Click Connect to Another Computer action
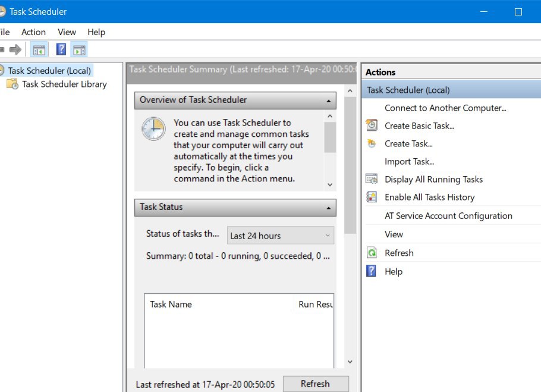This screenshot has height=392, width=541. [445, 108]
